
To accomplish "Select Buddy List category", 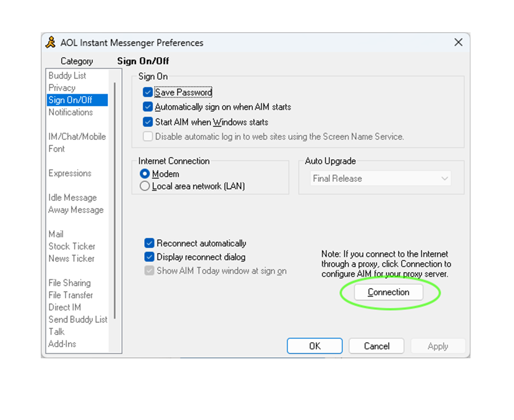I will click(67, 75).
